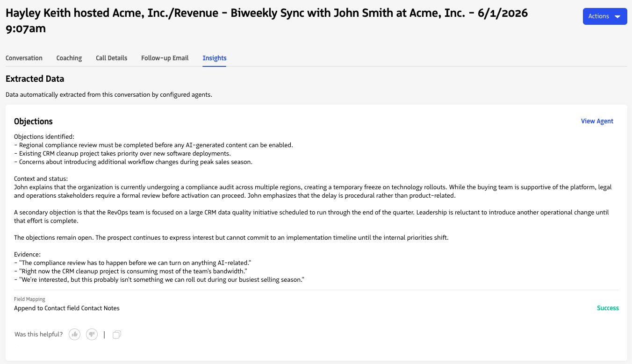Open the View Agent link
The height and width of the screenshot is (364, 632).
coord(597,121)
